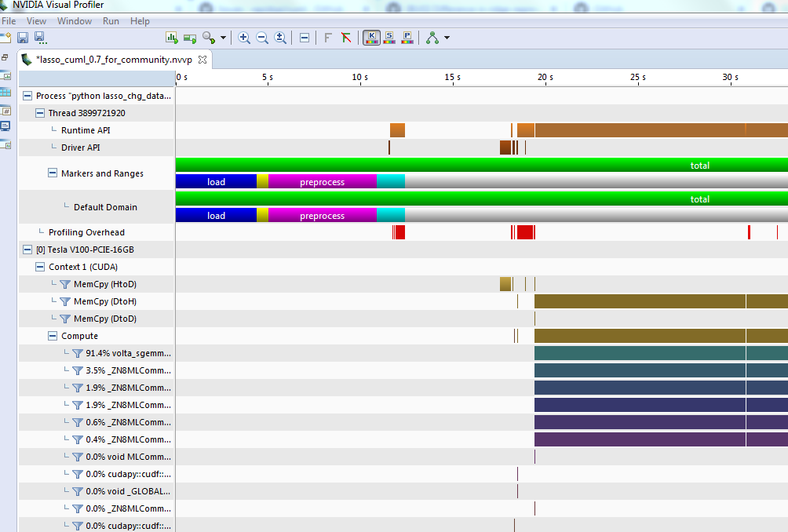Toggle stream (S) timeline coloring
Viewport: 788px width, 532px height.
389,38
